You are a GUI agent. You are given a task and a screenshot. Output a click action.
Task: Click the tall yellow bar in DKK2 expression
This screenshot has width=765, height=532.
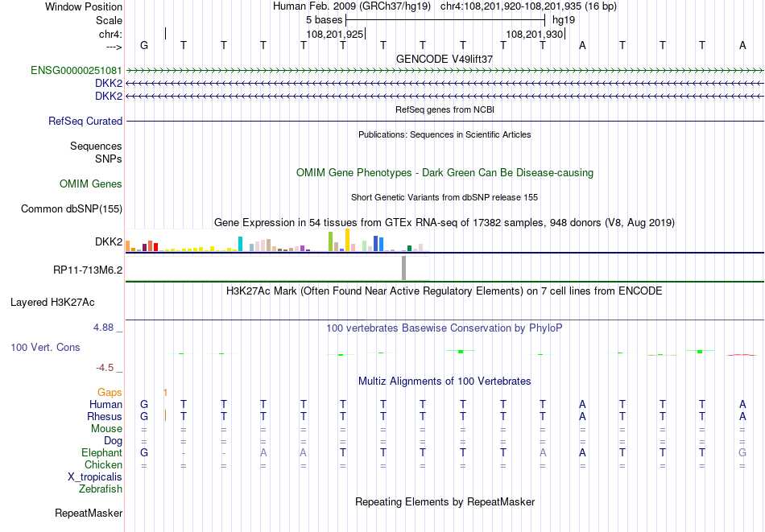[347, 240]
